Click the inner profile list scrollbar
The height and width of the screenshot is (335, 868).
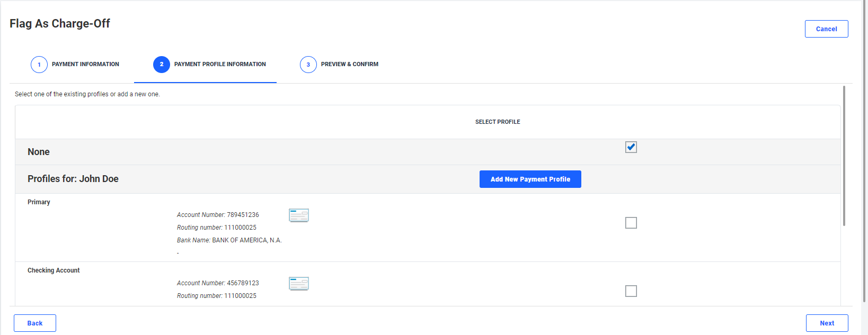click(x=844, y=156)
